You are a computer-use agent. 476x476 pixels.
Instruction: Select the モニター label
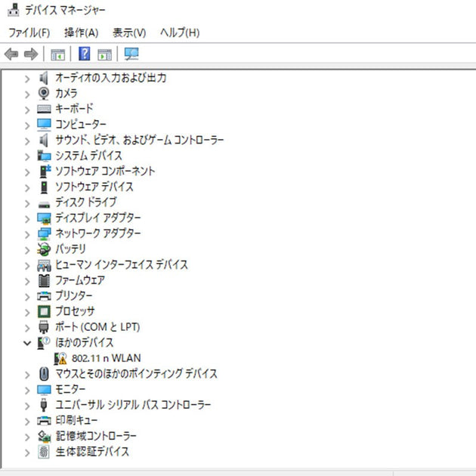(70, 390)
